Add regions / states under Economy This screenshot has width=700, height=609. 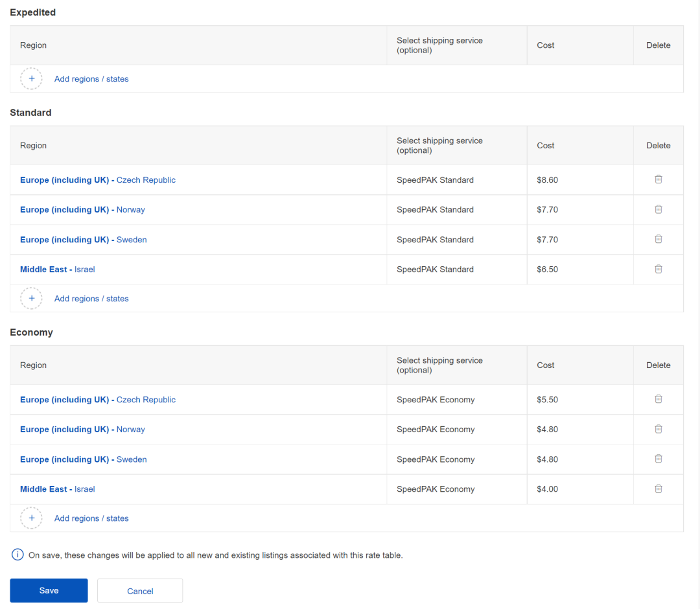click(91, 518)
